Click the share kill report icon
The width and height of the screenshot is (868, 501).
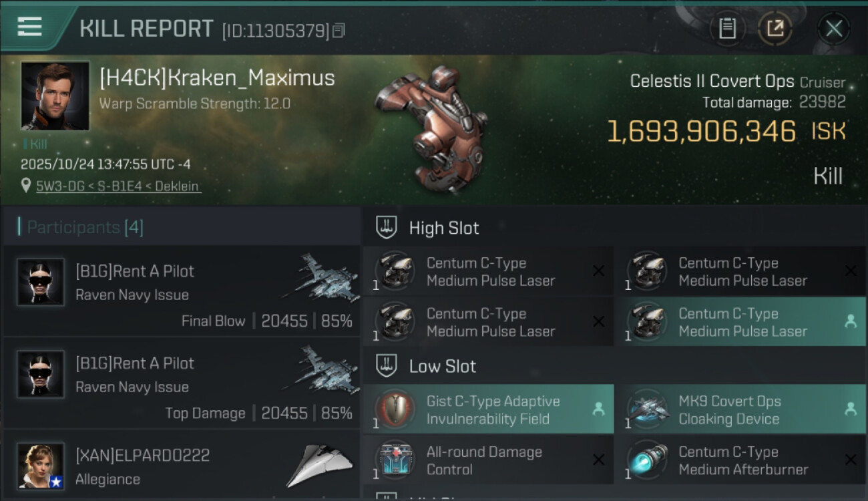pyautogui.click(x=775, y=29)
